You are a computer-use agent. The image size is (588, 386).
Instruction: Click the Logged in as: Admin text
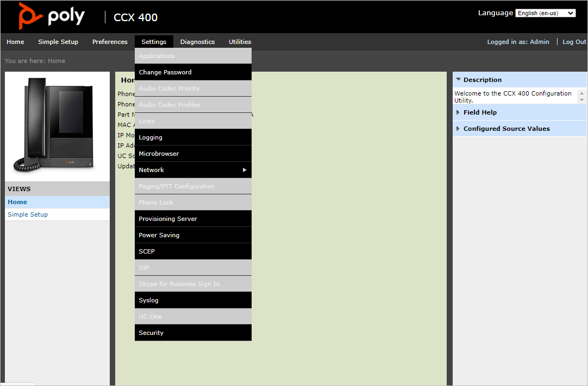point(518,42)
